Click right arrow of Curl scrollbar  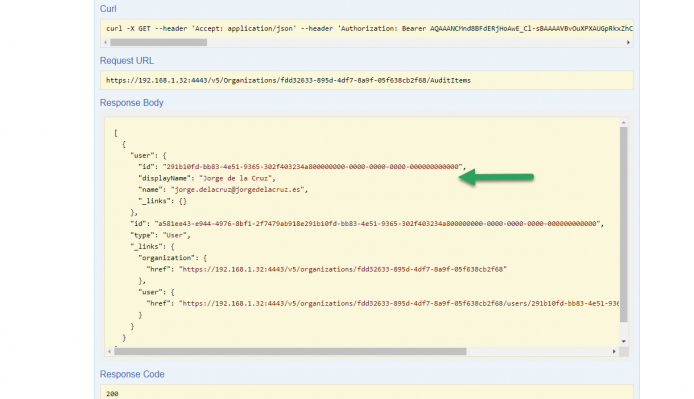(x=628, y=43)
